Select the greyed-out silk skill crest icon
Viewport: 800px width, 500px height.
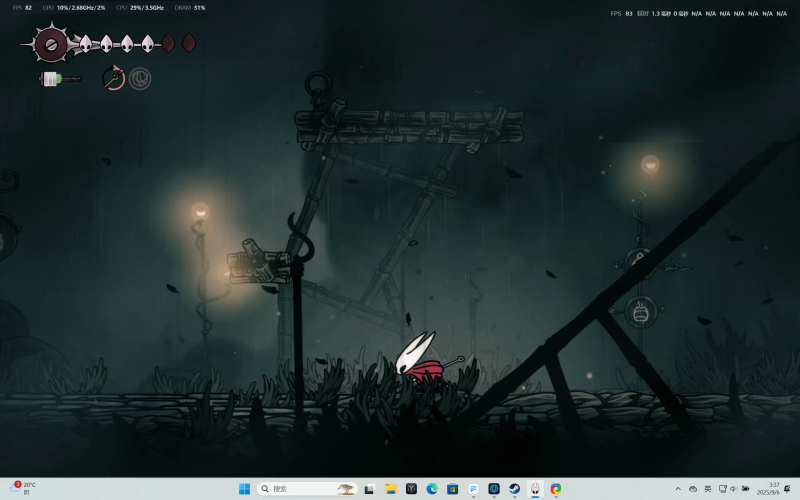[x=140, y=79]
